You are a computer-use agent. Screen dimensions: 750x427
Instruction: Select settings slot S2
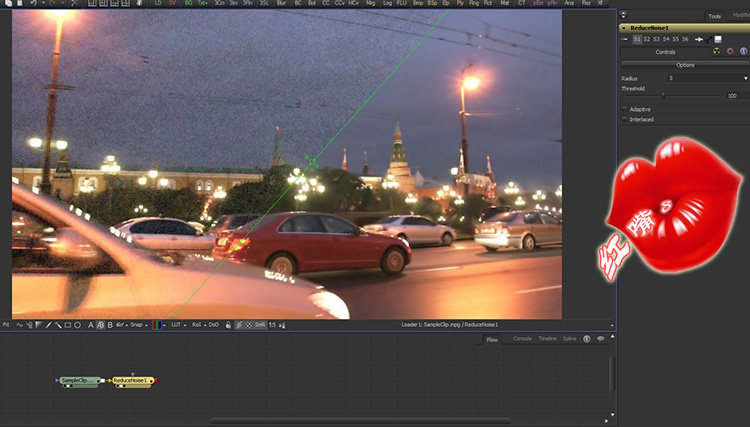(x=647, y=39)
